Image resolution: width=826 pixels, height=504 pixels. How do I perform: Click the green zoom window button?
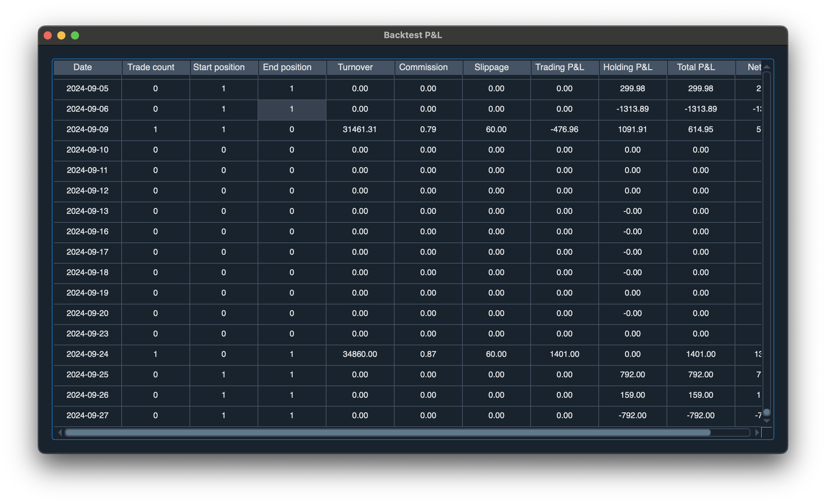click(75, 35)
